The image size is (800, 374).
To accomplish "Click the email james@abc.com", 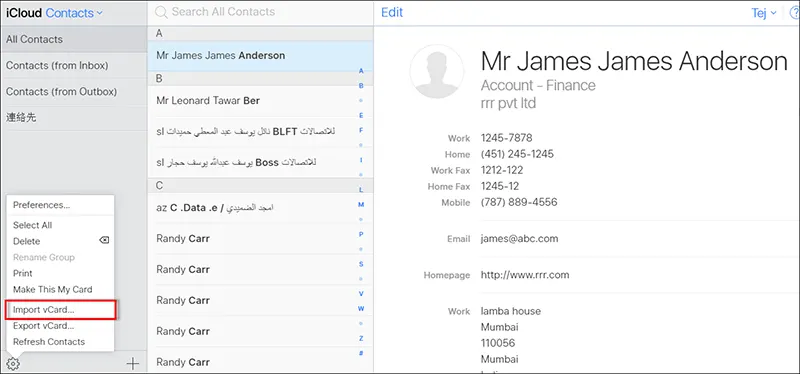I will [519, 238].
